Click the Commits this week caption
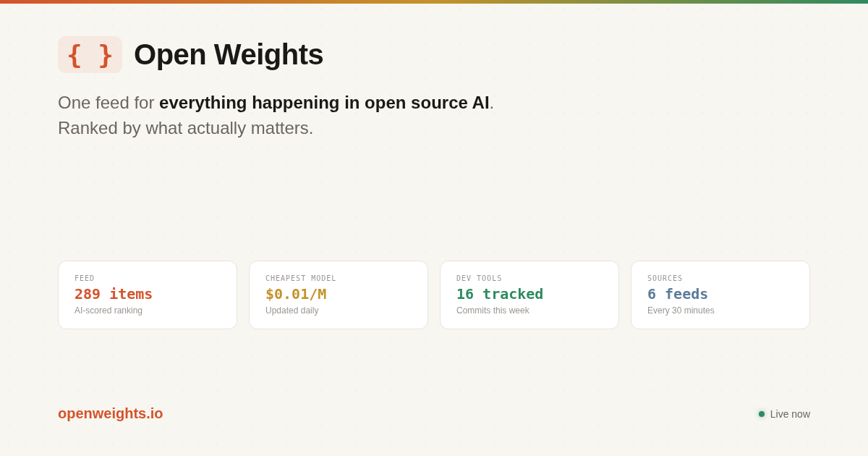Screen dimensions: 868x456 point(493,311)
